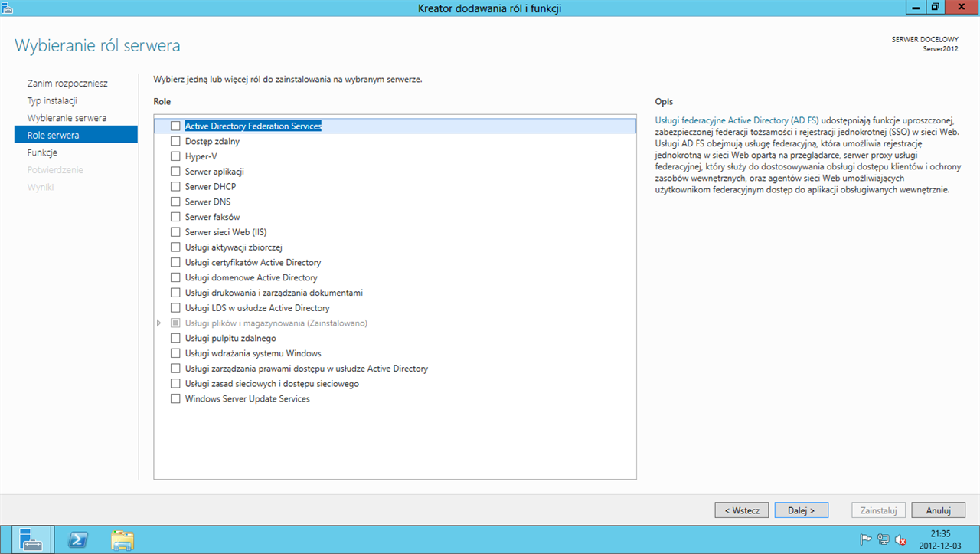Viewport: 980px width, 554px height.
Task: Click the Server2012 destination server name
Action: pos(940,48)
